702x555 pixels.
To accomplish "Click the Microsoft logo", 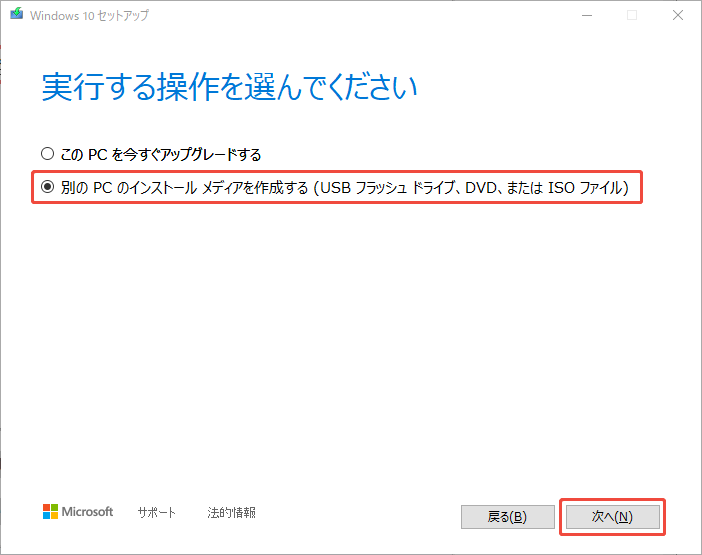I will click(78, 512).
